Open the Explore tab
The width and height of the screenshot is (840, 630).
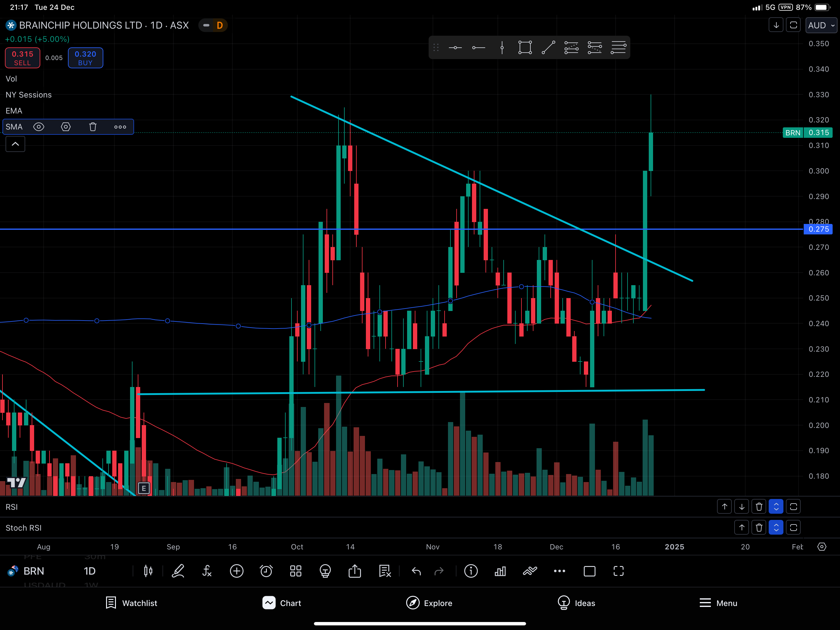pyautogui.click(x=429, y=603)
